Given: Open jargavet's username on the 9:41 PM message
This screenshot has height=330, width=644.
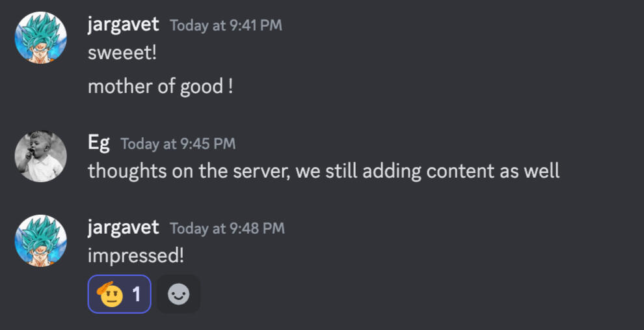Looking at the screenshot, I should [123, 25].
